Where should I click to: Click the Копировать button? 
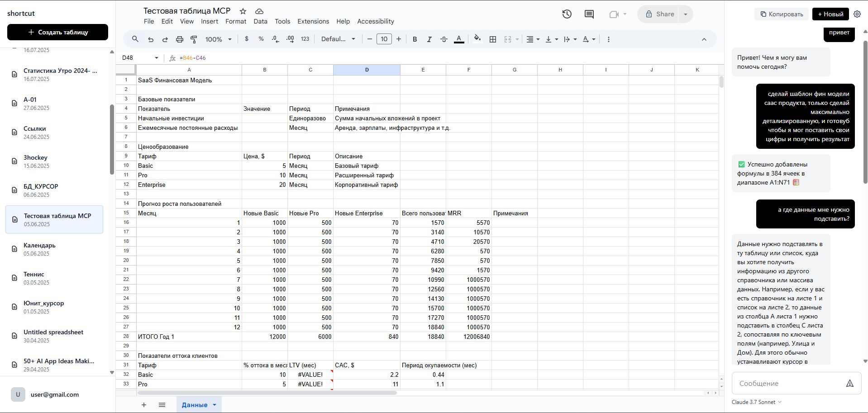click(x=782, y=14)
